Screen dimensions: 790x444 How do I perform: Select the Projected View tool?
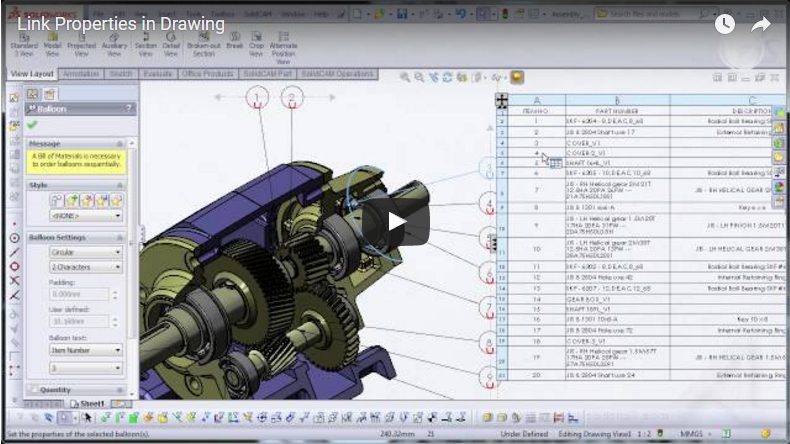point(81,44)
